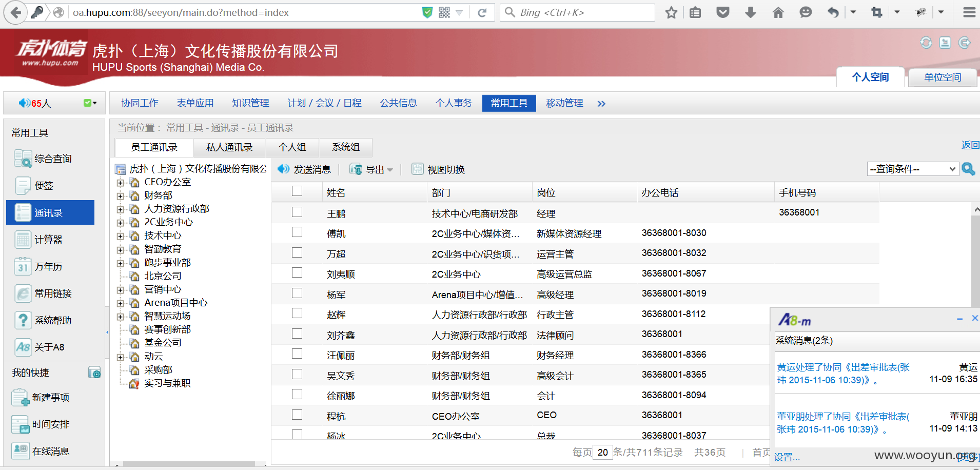This screenshot has width=980, height=470.
Task: Open 综合查询 sidebar icon
Action: pos(23,159)
